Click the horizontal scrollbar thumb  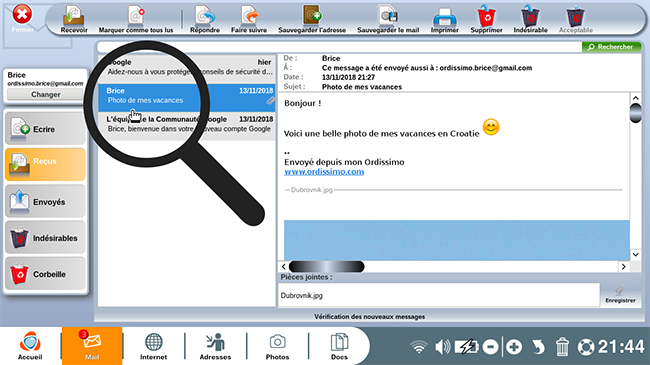[x=327, y=267]
